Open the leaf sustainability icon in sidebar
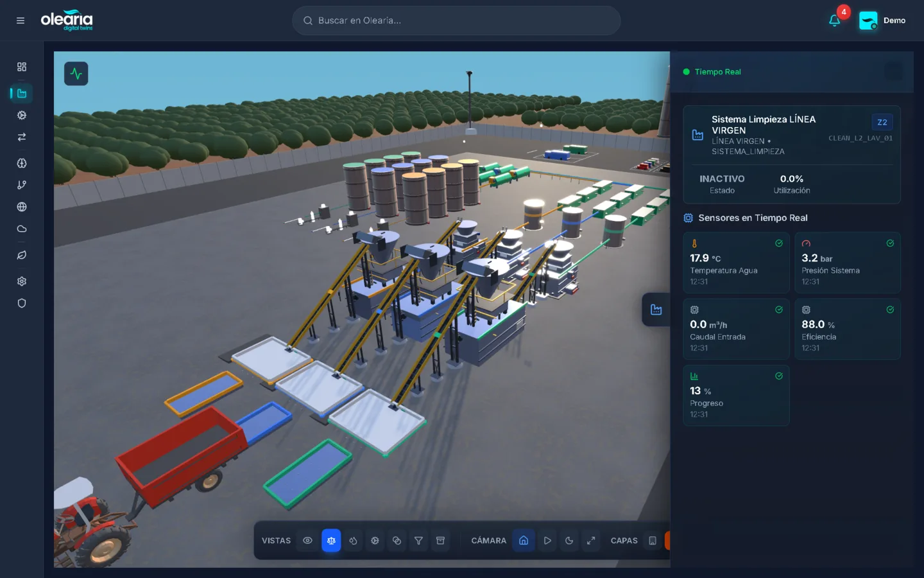The width and height of the screenshot is (924, 578). coord(22,255)
